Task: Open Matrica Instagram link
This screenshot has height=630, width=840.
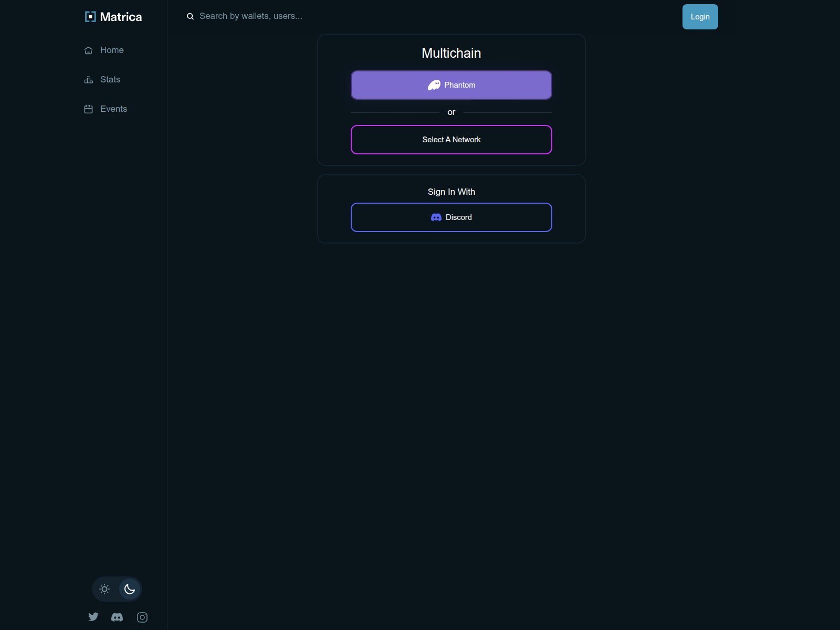Action: pos(142,617)
